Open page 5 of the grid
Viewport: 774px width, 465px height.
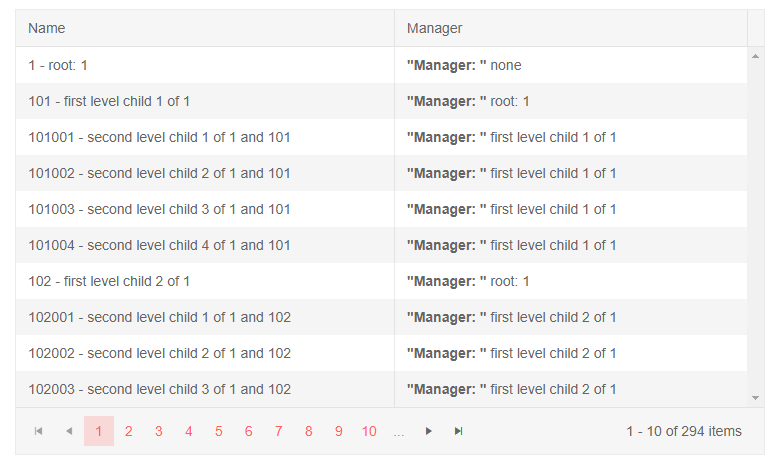(x=219, y=431)
